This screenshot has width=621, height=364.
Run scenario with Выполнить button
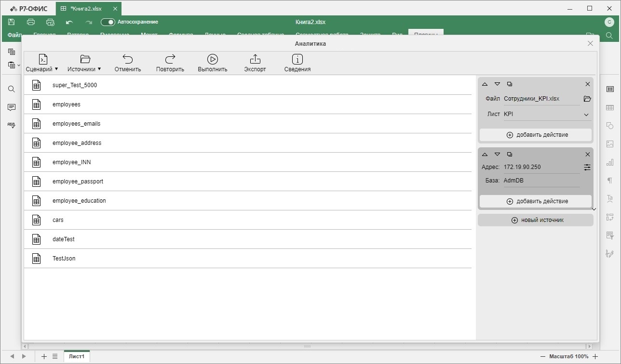[x=213, y=63]
